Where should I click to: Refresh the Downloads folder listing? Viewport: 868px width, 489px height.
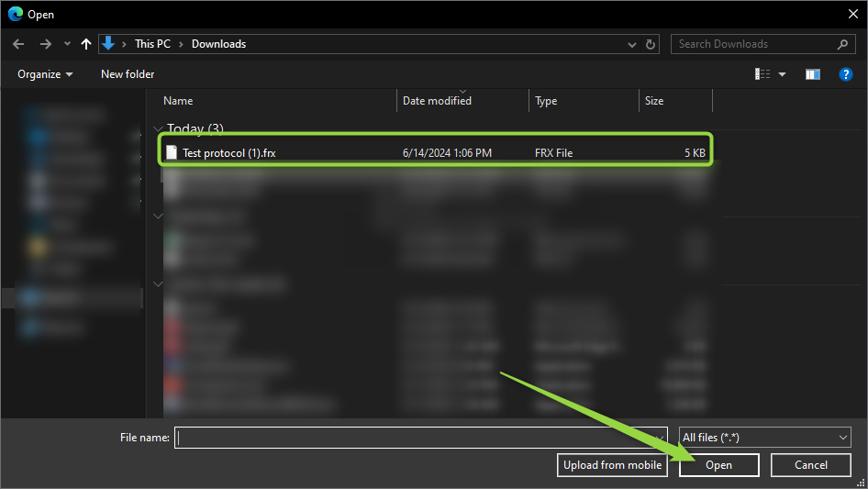pyautogui.click(x=651, y=44)
